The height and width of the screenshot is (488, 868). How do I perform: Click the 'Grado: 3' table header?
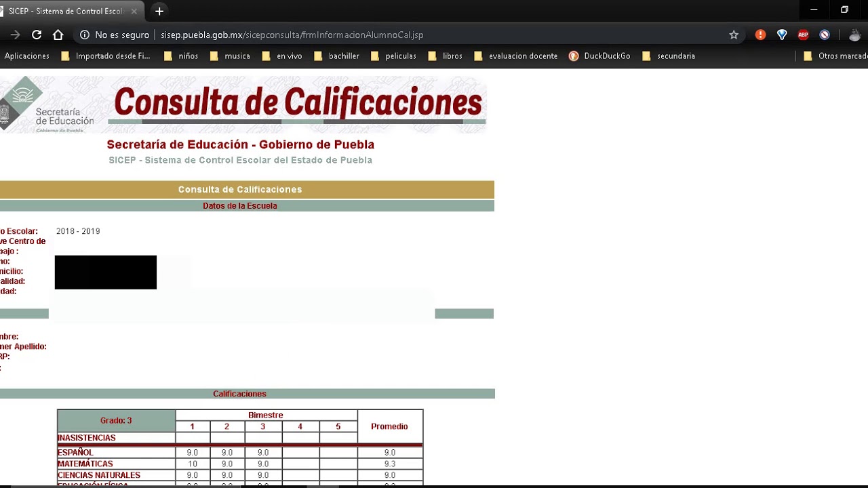coord(116,421)
